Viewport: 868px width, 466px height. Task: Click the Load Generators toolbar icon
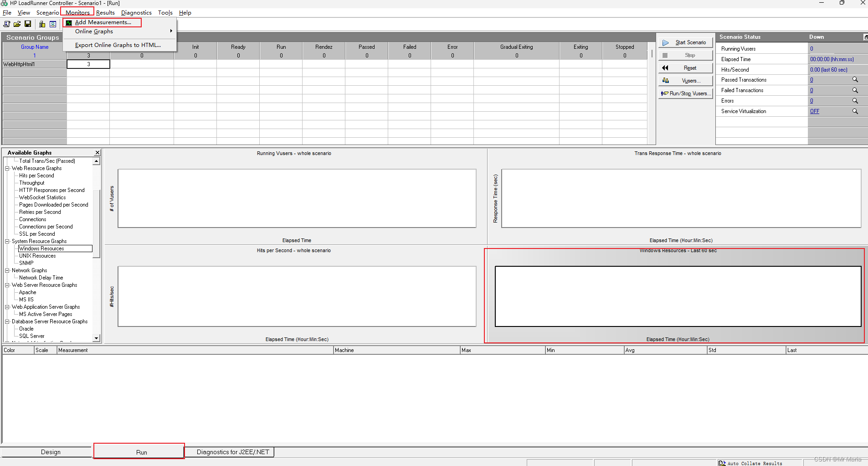coord(42,24)
